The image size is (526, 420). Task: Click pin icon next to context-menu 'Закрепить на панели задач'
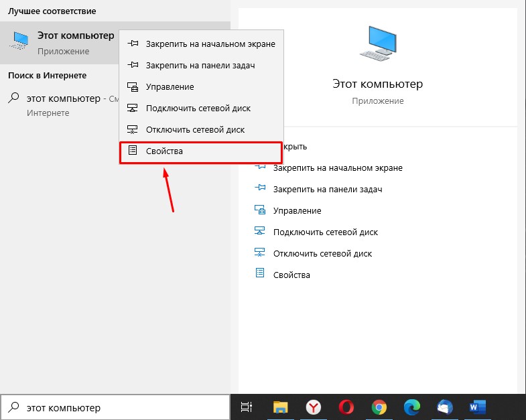click(x=133, y=65)
